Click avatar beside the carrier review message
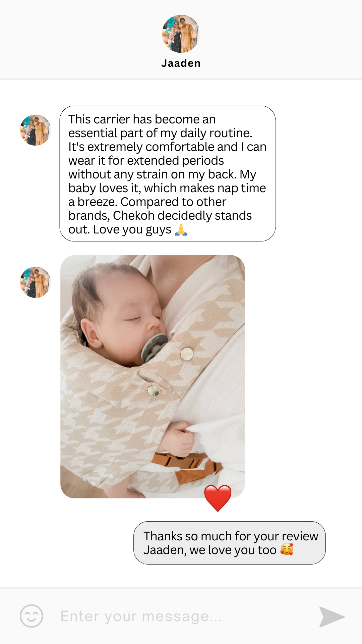Viewport: 362px width, 644px height. (35, 130)
